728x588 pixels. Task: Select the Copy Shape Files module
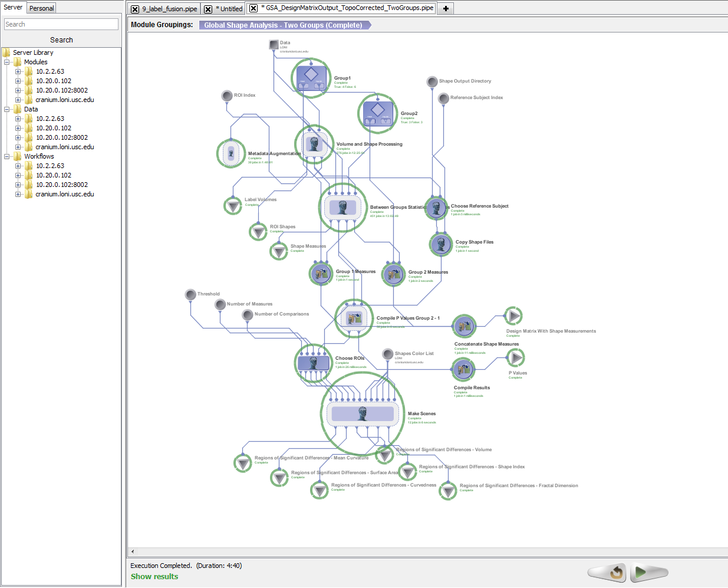[441, 245]
